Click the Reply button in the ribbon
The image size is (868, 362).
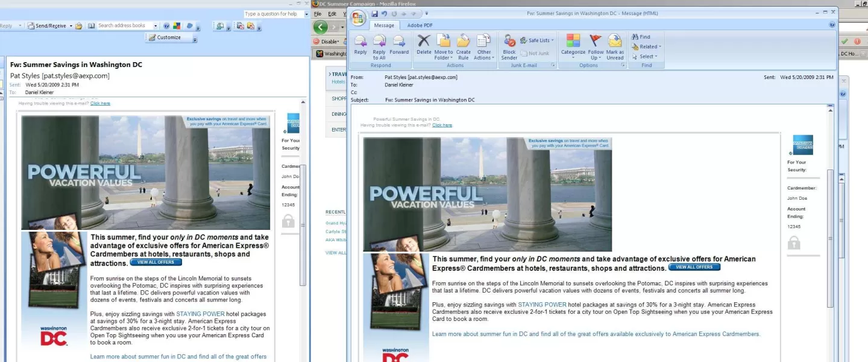(x=360, y=45)
